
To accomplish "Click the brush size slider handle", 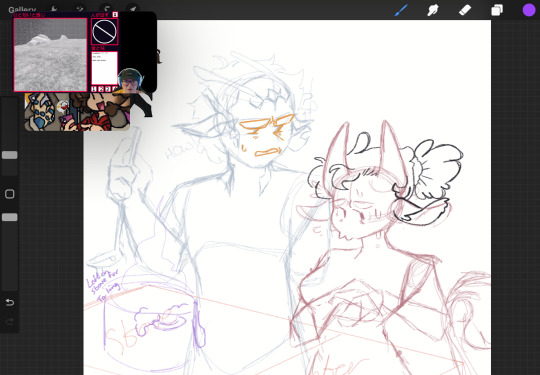I will (x=10, y=155).
